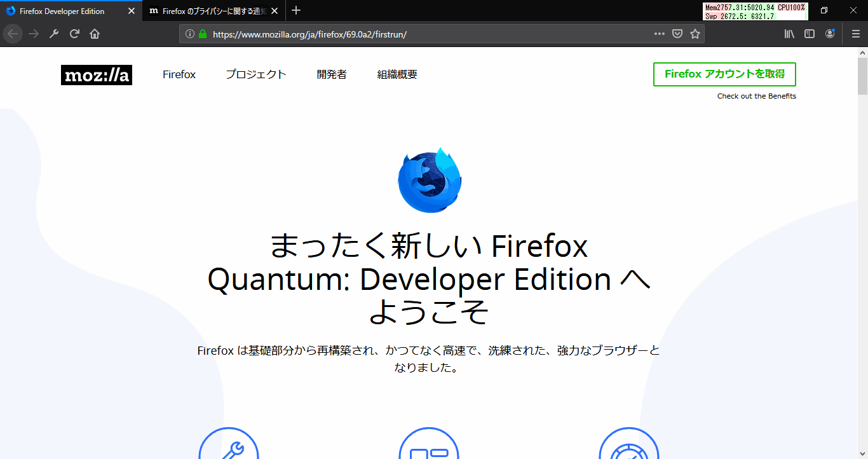Click the heading まったく新しい Firefox Quantum
The width and height of the screenshot is (868, 459).
pyautogui.click(x=429, y=279)
